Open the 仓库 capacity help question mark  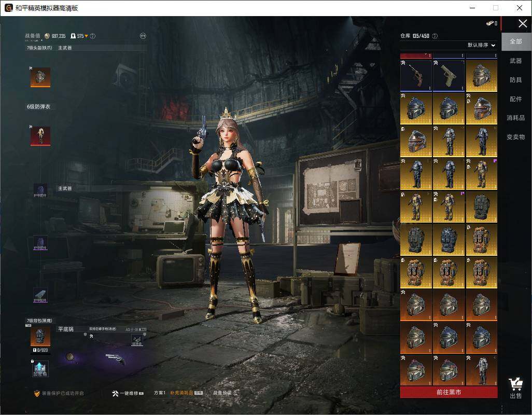[436, 36]
